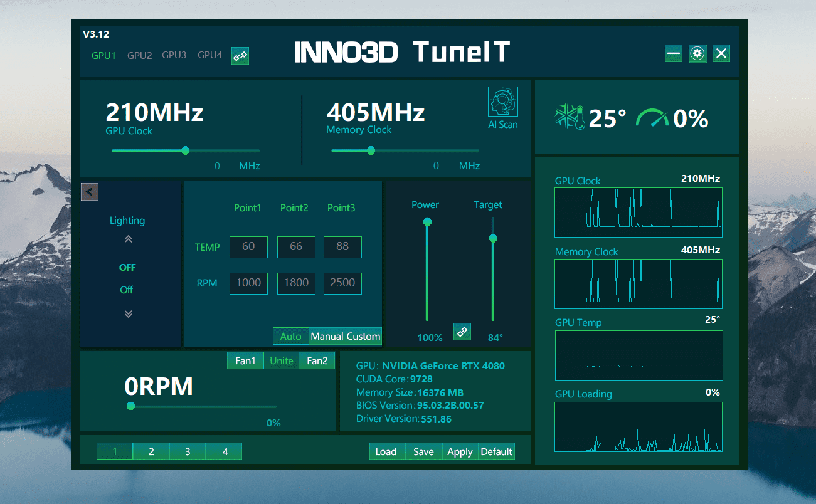Click the Point2 TEMP field showing 66

(296, 247)
